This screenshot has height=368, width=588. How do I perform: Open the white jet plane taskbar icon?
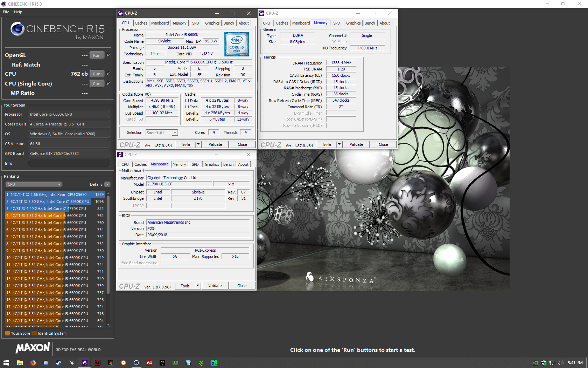pyautogui.click(x=72, y=363)
